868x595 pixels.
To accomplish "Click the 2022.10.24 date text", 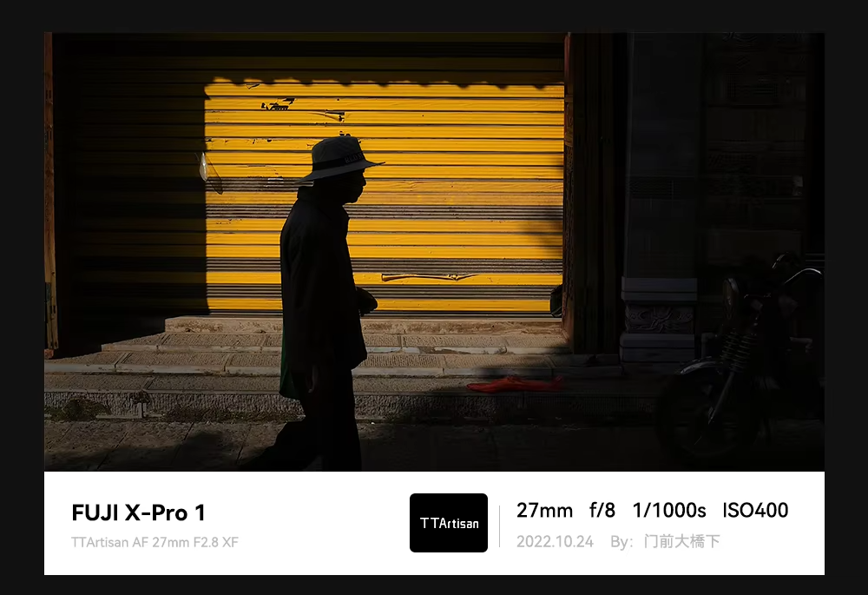I will click(555, 542).
